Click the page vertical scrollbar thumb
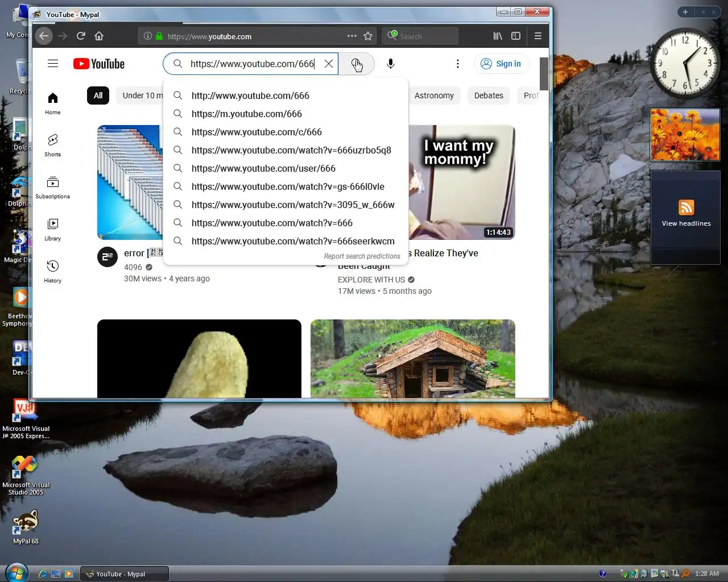 click(x=544, y=73)
